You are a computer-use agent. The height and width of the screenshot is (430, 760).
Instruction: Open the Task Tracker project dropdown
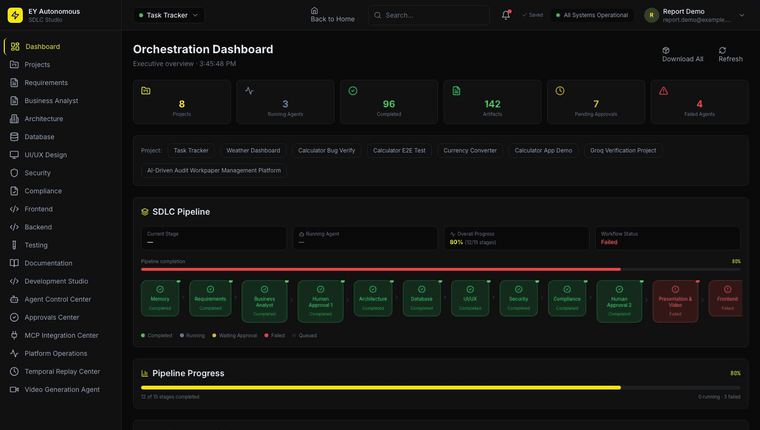pos(169,15)
